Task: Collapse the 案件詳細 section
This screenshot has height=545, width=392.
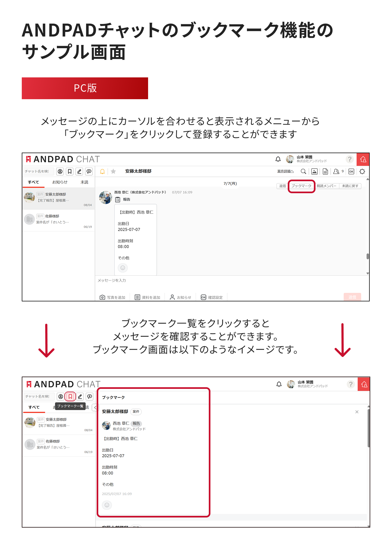Action: (x=285, y=171)
